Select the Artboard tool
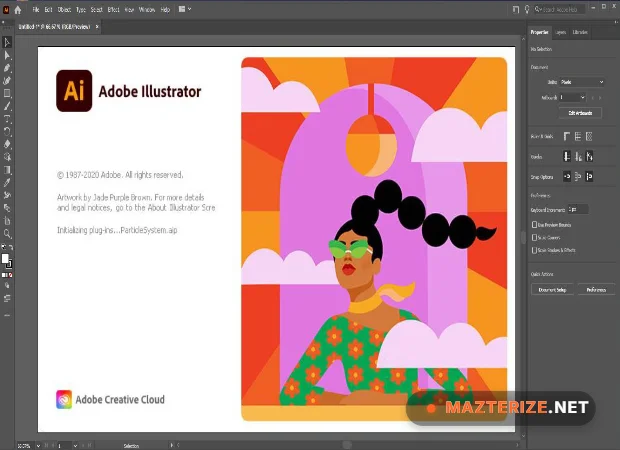 7,221
